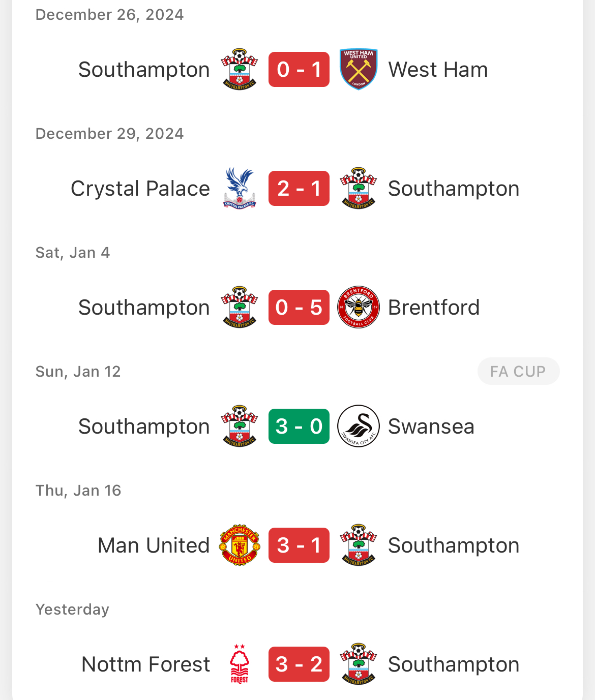Open the 0 - 5 Brentford score
Screen dimensions: 595x700
click(x=299, y=307)
